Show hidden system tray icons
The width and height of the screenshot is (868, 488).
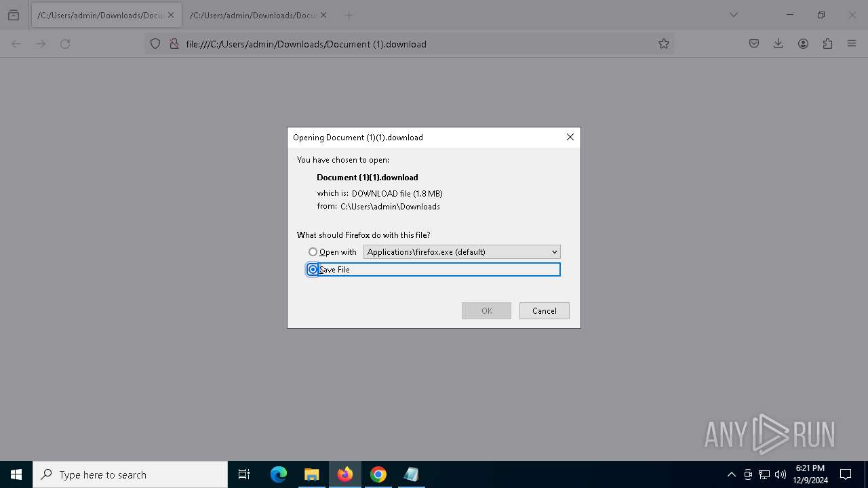731,474
